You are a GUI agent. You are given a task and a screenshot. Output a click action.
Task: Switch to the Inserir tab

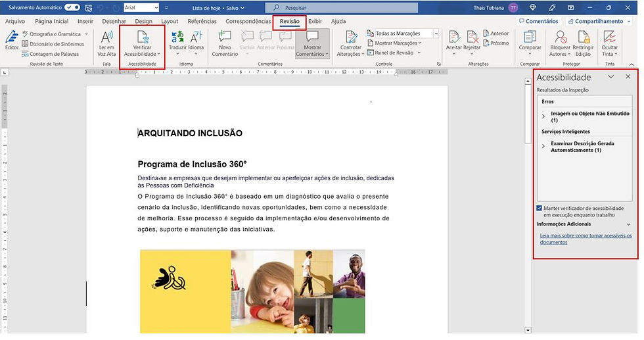tap(85, 22)
